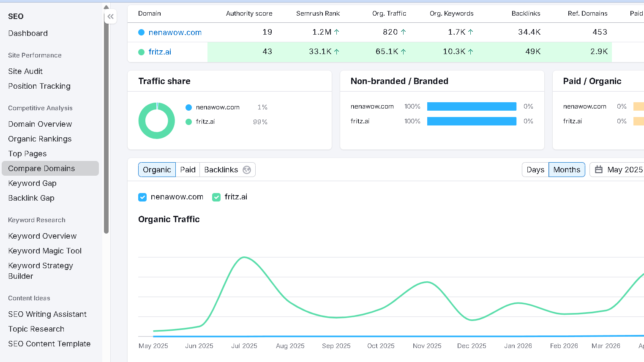Image resolution: width=644 pixels, height=362 pixels.
Task: Click the scrollbar up arrow in the sidebar
Action: 106,7
